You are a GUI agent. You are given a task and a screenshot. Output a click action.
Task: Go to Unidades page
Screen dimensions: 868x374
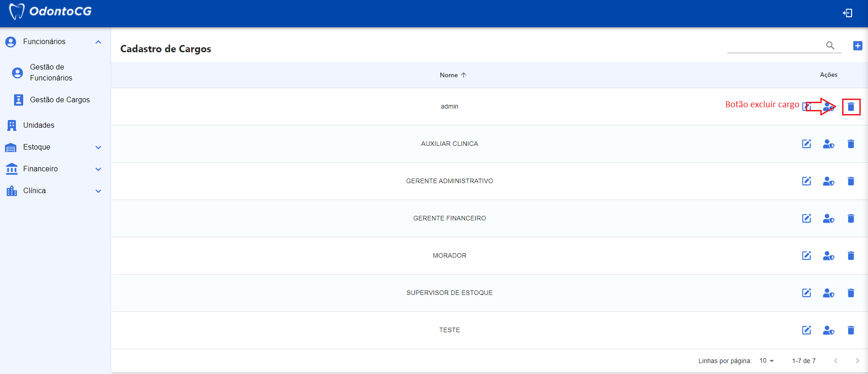click(x=39, y=125)
